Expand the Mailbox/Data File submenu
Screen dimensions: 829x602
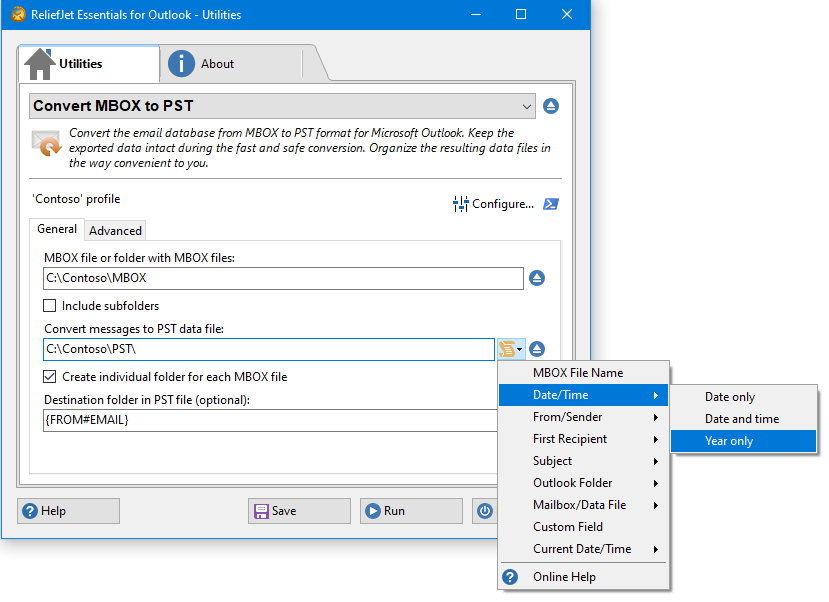(584, 505)
